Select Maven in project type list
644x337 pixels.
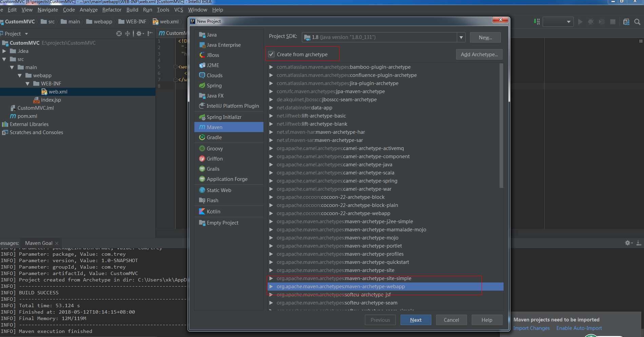click(x=229, y=127)
